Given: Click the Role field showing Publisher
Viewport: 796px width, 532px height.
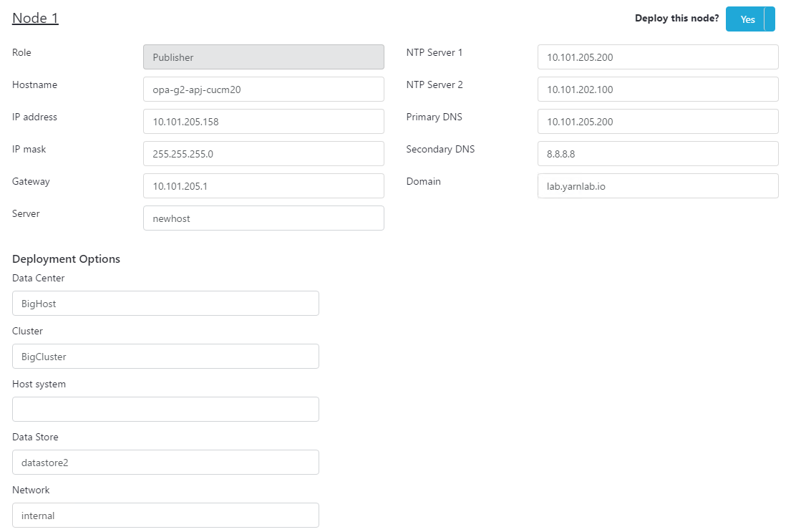Looking at the screenshot, I should click(263, 57).
